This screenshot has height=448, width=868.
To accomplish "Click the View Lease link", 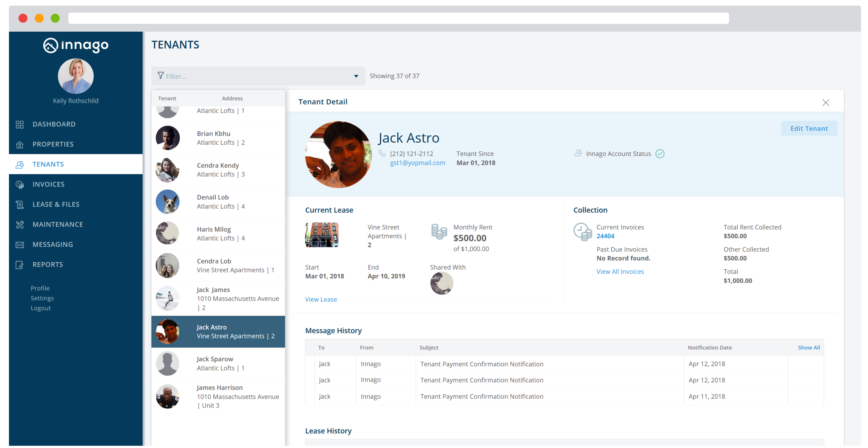I will point(321,299).
